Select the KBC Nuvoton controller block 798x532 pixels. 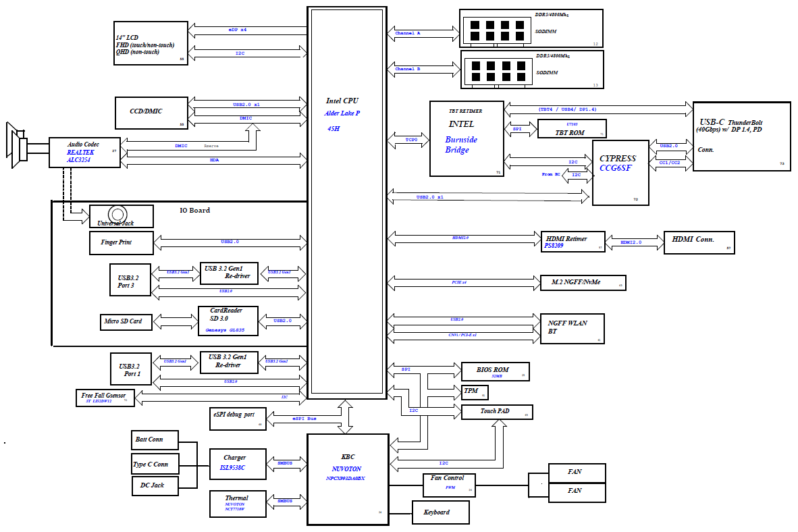pyautogui.click(x=347, y=479)
